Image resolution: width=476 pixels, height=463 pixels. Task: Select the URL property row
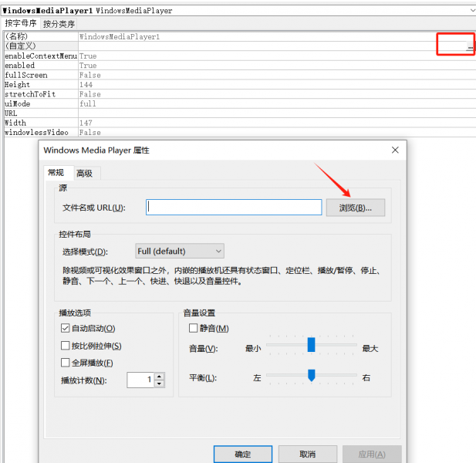click(240, 113)
